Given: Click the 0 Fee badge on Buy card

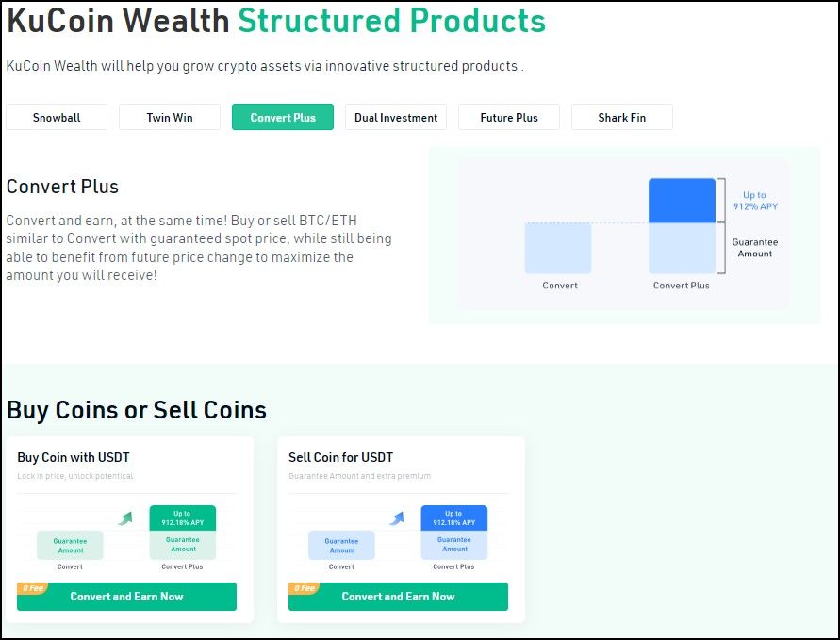Looking at the screenshot, I should point(31,588).
